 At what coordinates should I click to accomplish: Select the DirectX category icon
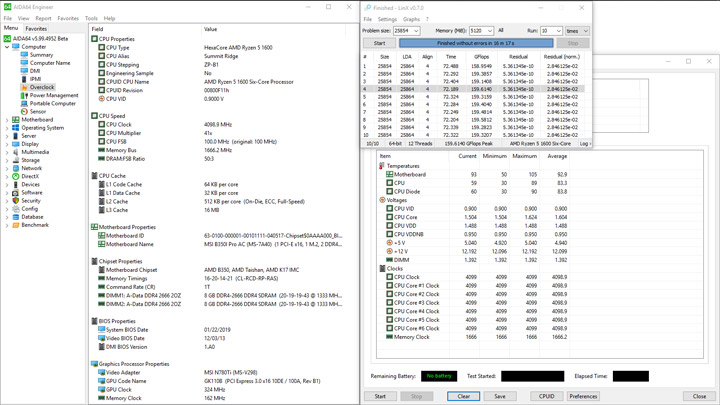[x=16, y=176]
